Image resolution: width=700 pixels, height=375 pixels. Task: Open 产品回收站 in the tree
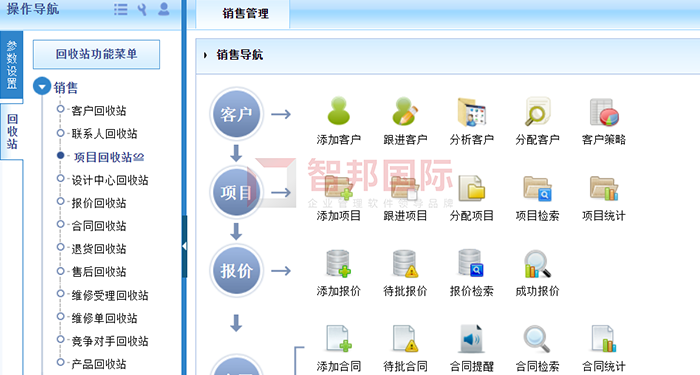pyautogui.click(x=99, y=364)
